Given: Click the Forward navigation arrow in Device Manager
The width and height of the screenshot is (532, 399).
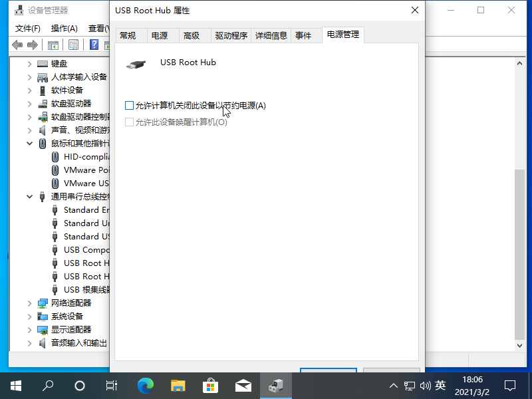Looking at the screenshot, I should (x=32, y=45).
